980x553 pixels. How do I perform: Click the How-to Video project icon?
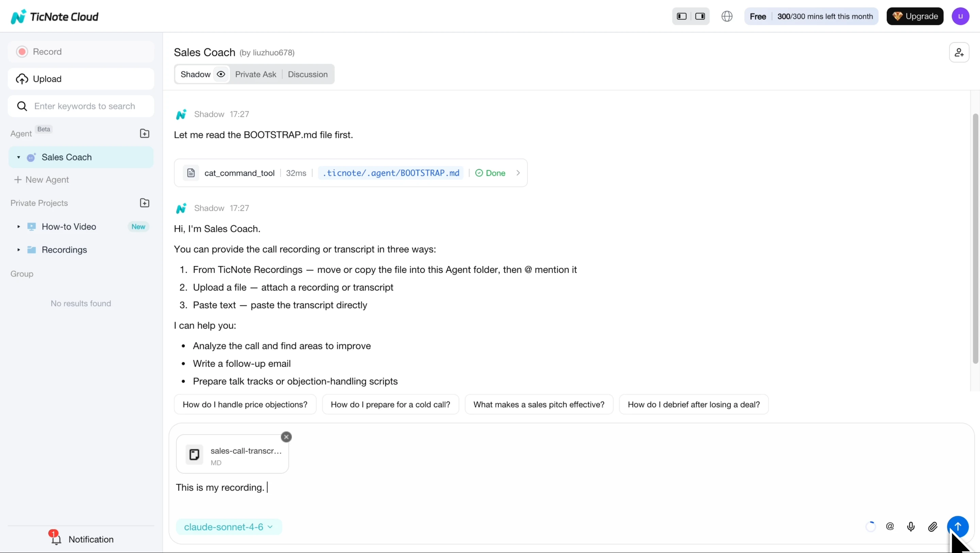click(32, 227)
